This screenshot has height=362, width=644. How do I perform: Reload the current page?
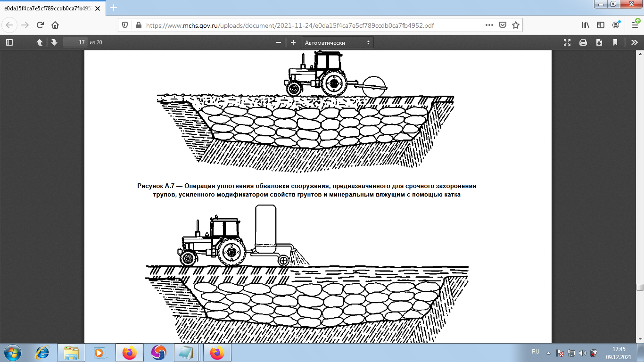coord(40,25)
